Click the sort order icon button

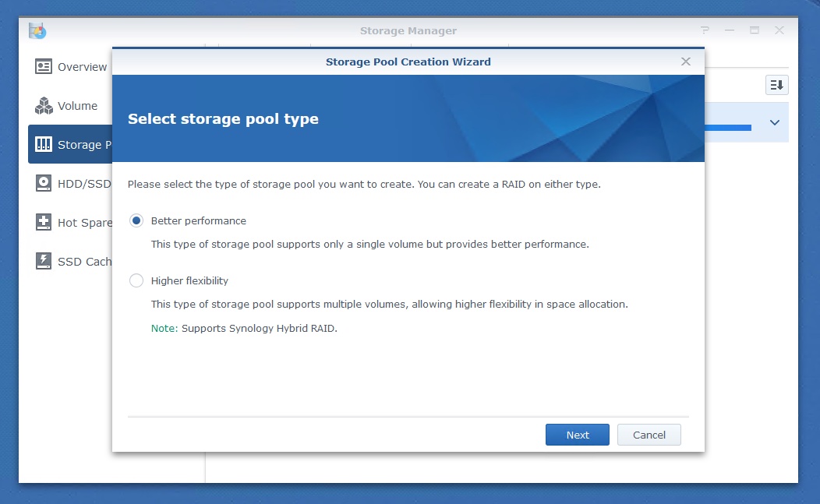[777, 85]
